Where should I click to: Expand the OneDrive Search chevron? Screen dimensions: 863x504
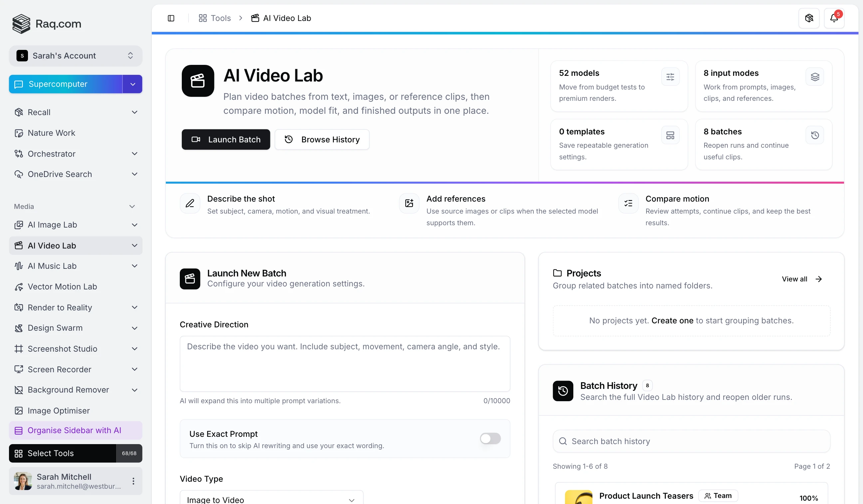tap(135, 175)
